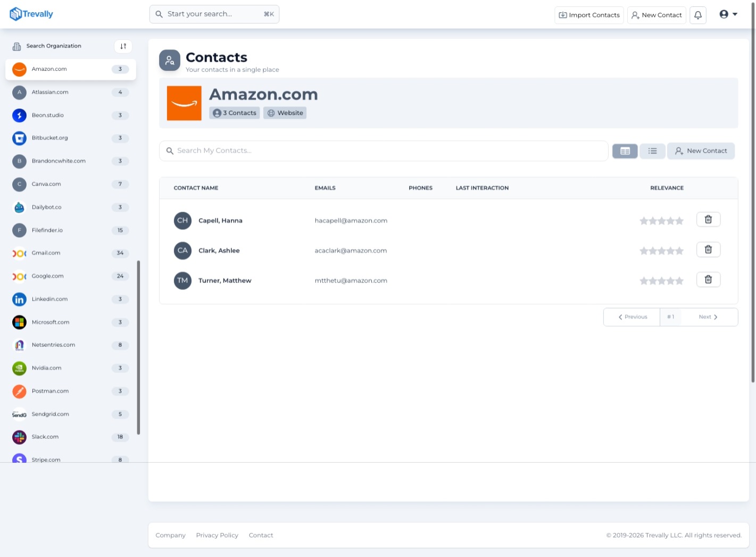Delete contact Turner, Matthew
Viewport: 756px width, 557px height.
(708, 280)
